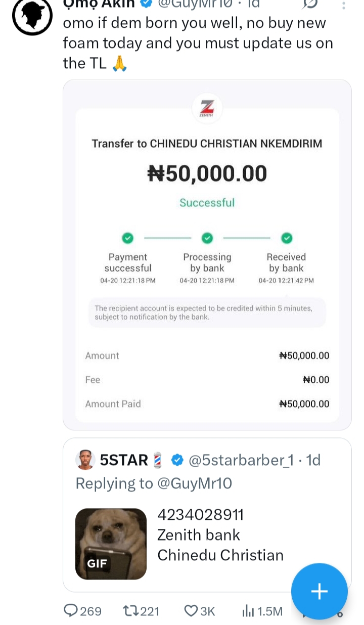Retweet the post with 221 reposts
The image size is (364, 625).
pos(130,611)
